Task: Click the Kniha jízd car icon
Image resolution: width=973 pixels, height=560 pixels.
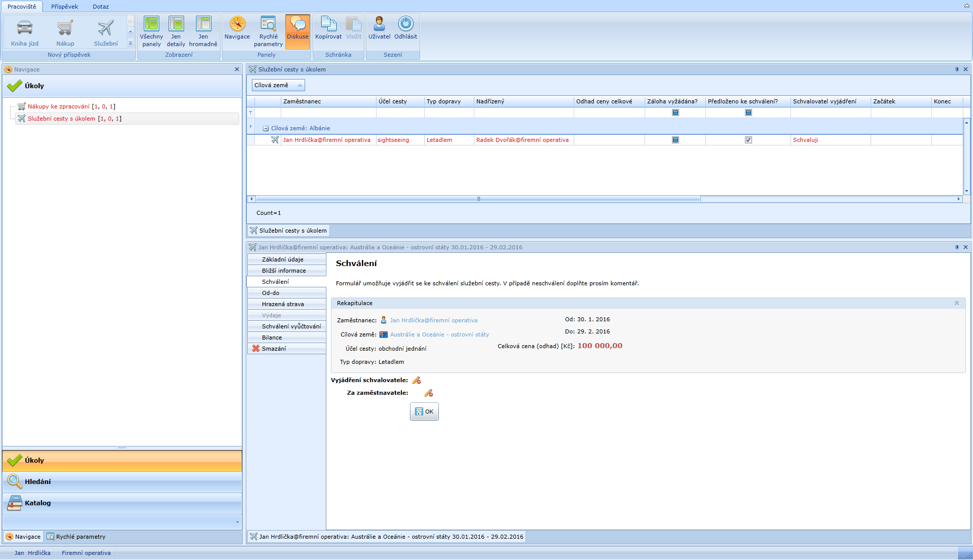Action: [24, 28]
